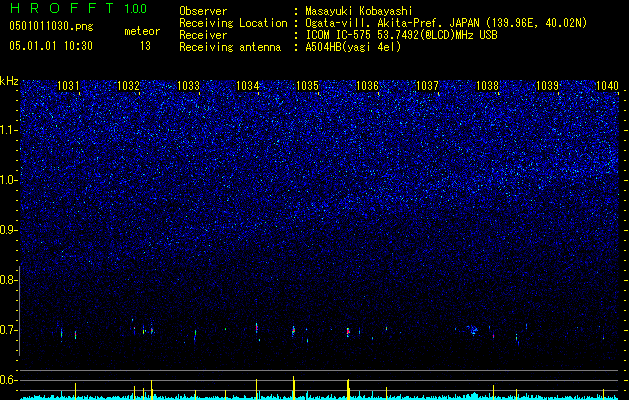Click the Receiving antenna label
This screenshot has height=400, width=629.
(230, 47)
